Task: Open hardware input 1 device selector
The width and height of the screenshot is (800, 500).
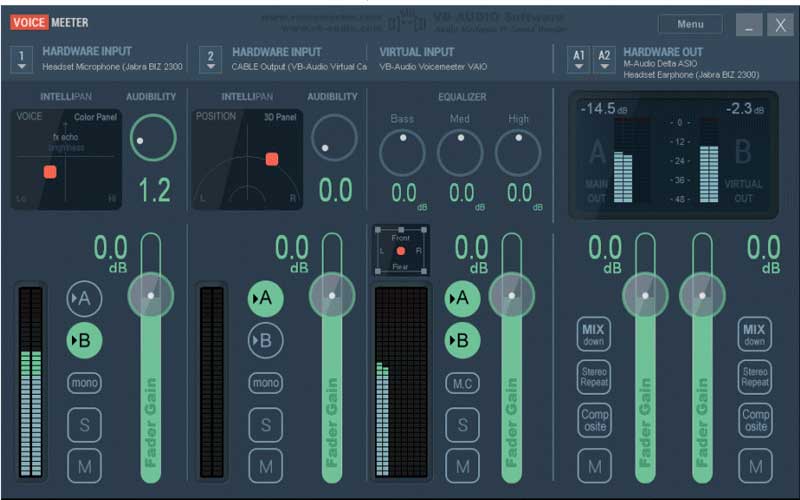Action: (21, 60)
